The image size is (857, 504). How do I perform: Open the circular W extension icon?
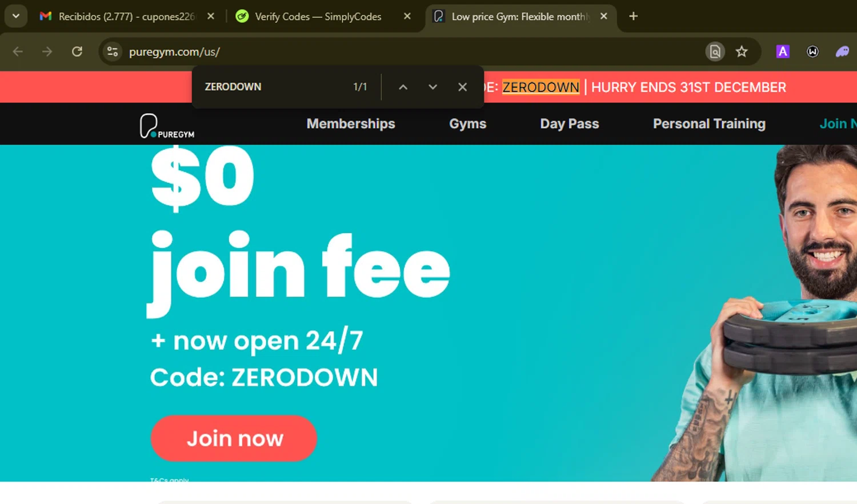pos(812,52)
